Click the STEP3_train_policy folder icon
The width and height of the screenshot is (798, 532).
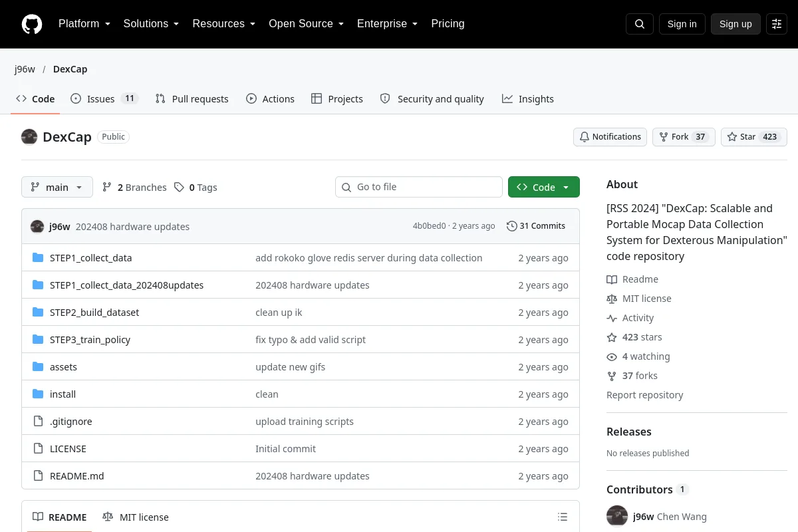[x=38, y=340]
